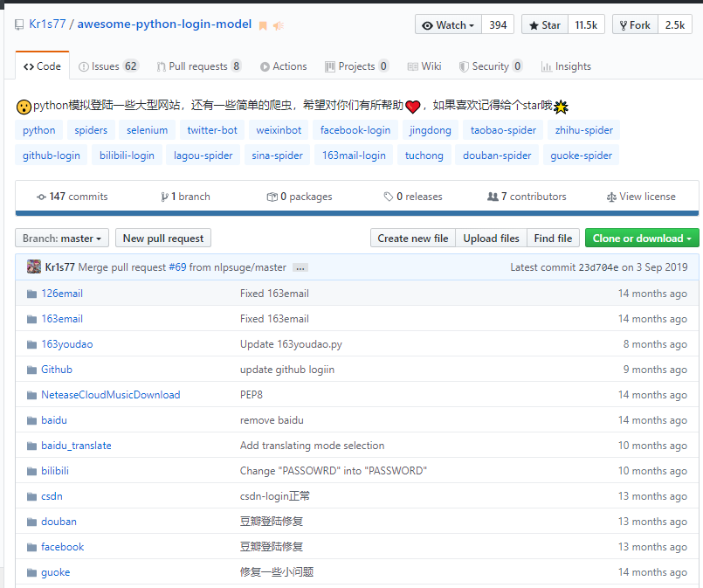Switch to the Issues tab
This screenshot has height=588, width=703.
[108, 66]
